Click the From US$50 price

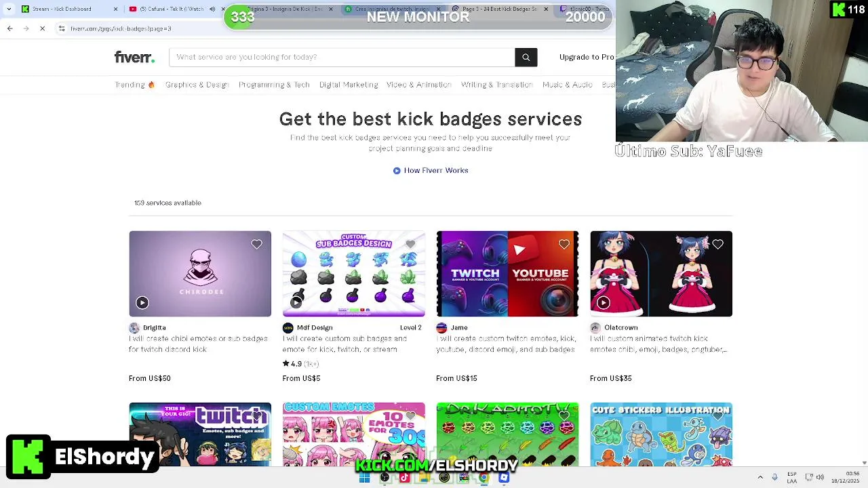(x=150, y=378)
